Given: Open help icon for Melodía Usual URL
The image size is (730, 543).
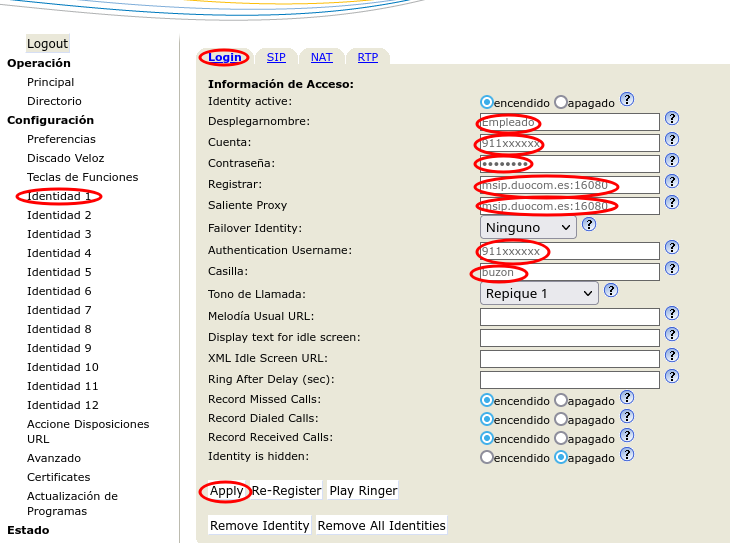Looking at the screenshot, I should pos(672,314).
